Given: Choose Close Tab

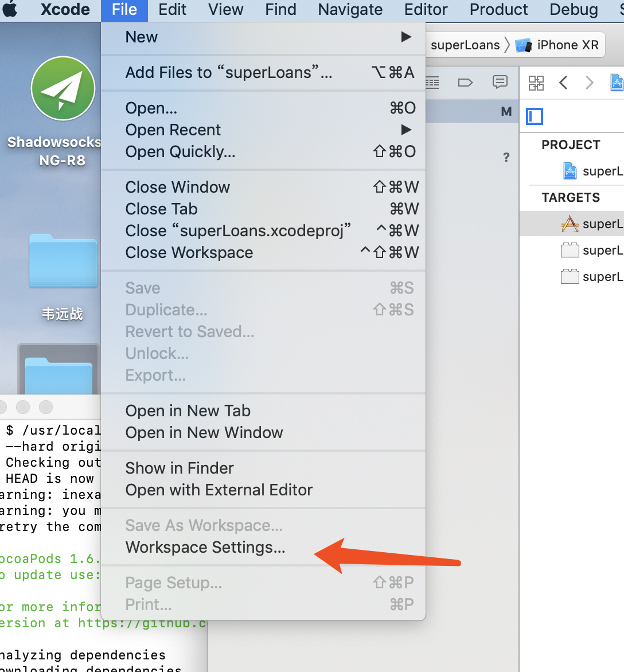Looking at the screenshot, I should coord(263,209).
